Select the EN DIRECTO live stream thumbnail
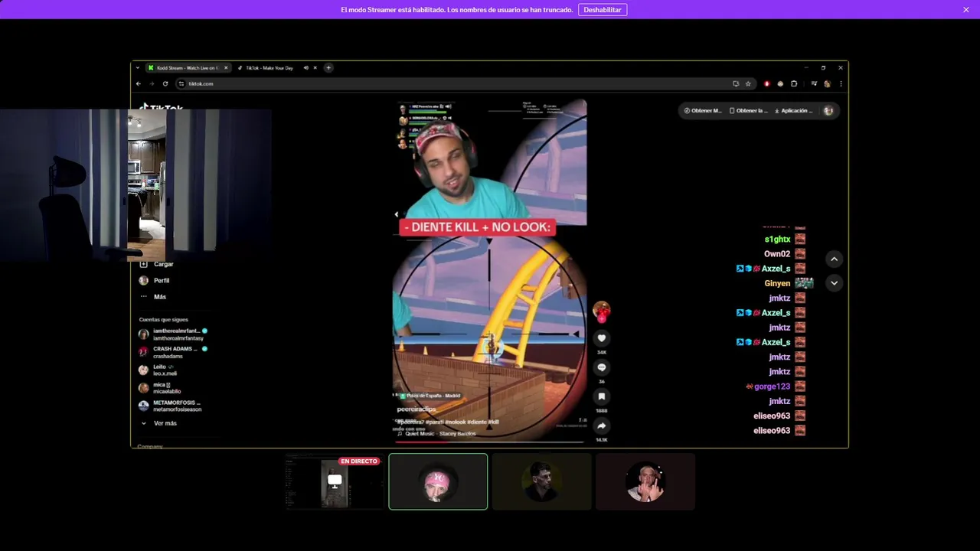 pyautogui.click(x=335, y=481)
